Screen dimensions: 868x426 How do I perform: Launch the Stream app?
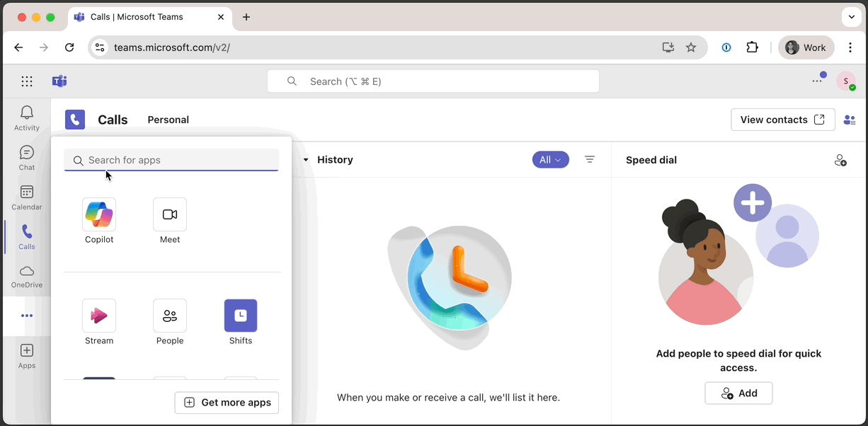pos(99,322)
